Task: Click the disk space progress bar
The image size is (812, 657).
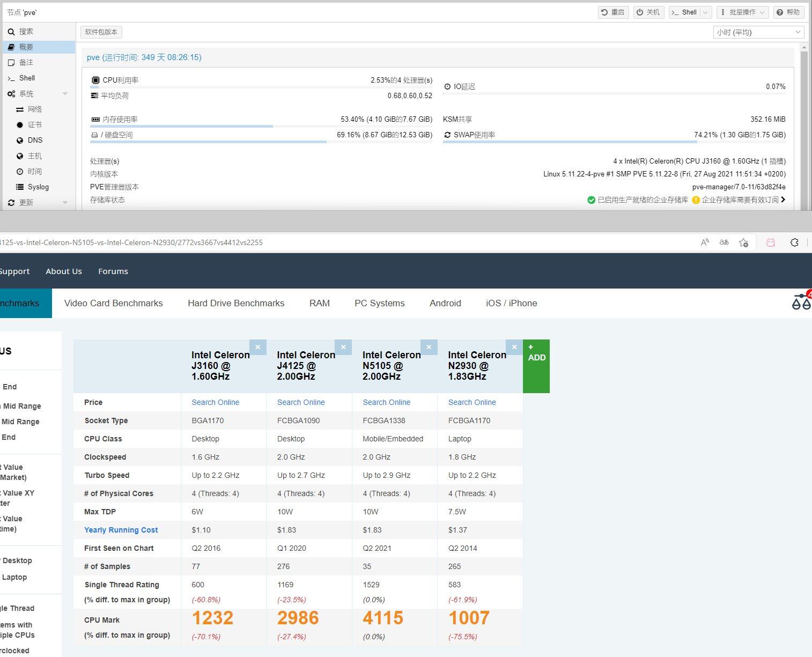Action: (x=261, y=142)
